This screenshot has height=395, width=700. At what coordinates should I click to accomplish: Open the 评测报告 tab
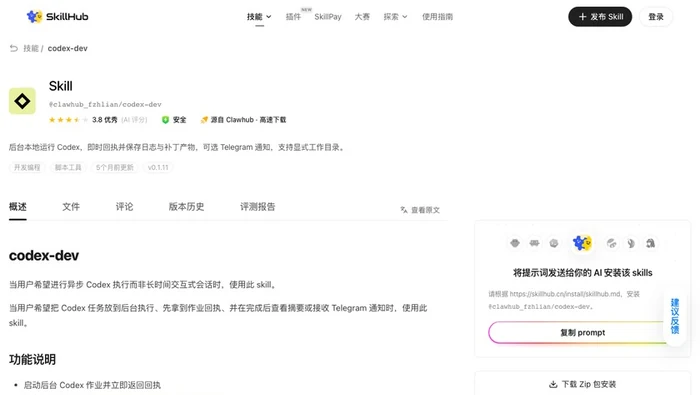tap(258, 207)
